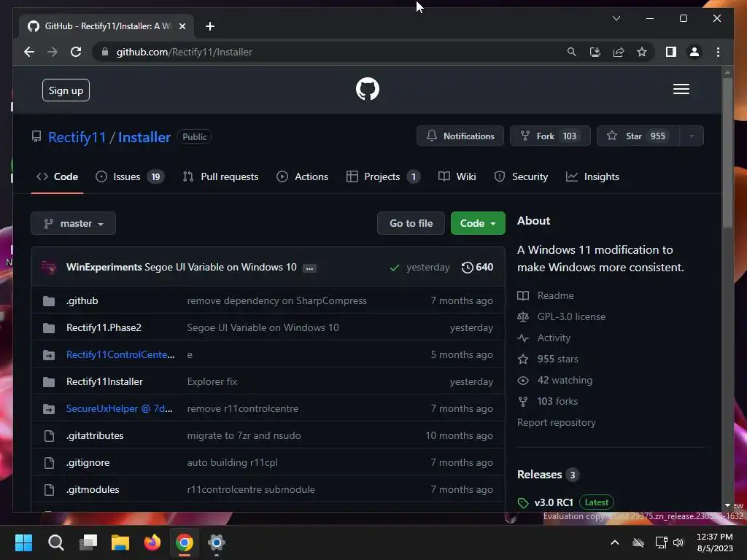Click the network tray icon
The width and height of the screenshot is (747, 560).
tap(661, 542)
